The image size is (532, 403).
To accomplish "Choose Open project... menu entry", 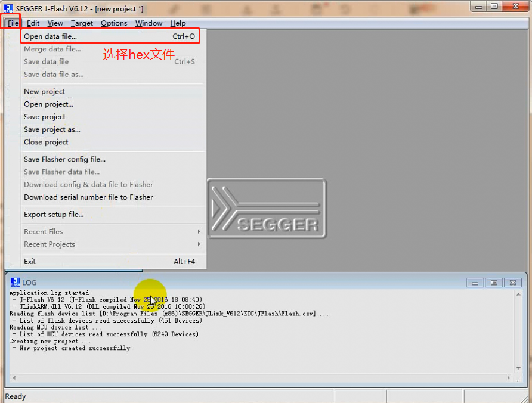I will (114, 104).
